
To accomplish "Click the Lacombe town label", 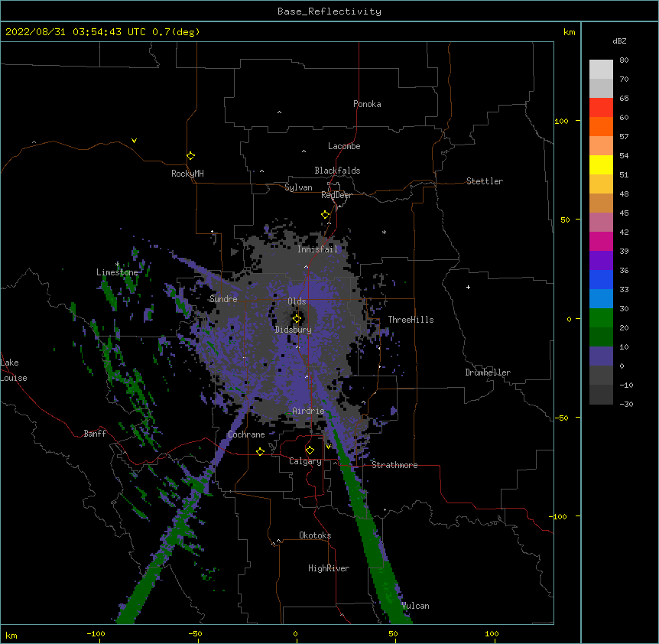I will coord(344,146).
